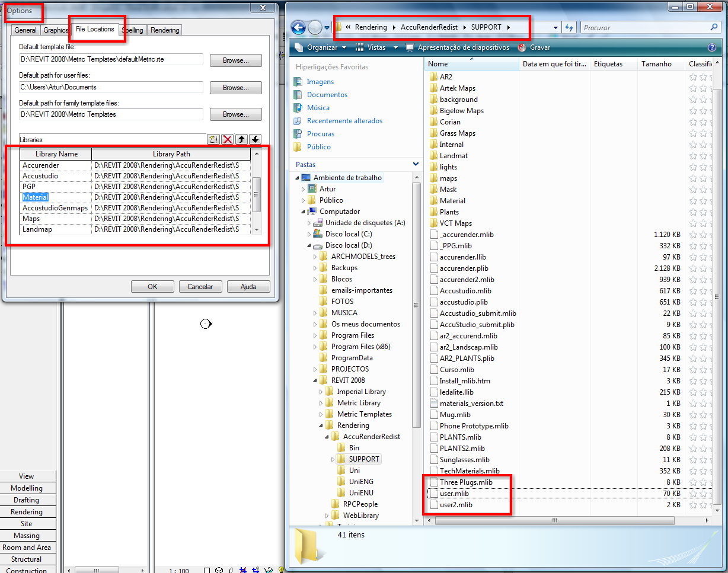Move selected library down with arrow icon
Image resolution: width=728 pixels, height=573 pixels.
point(255,140)
